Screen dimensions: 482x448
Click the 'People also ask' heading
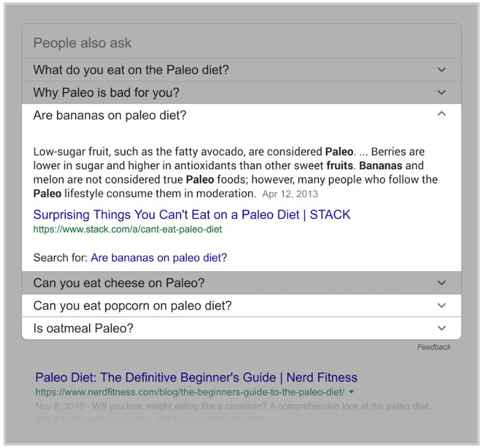(82, 43)
